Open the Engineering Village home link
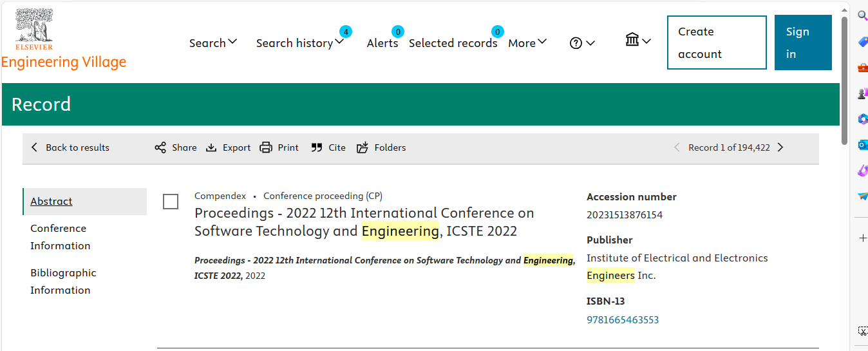 (x=64, y=62)
